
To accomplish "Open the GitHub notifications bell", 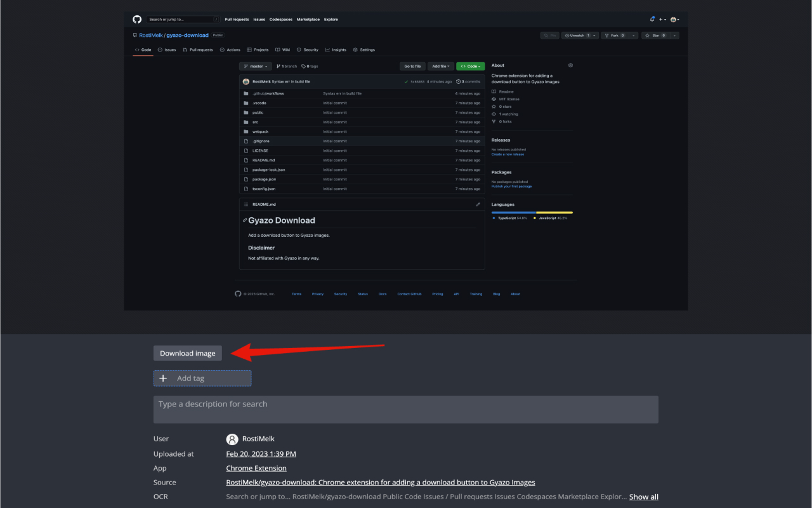I will coord(652,19).
